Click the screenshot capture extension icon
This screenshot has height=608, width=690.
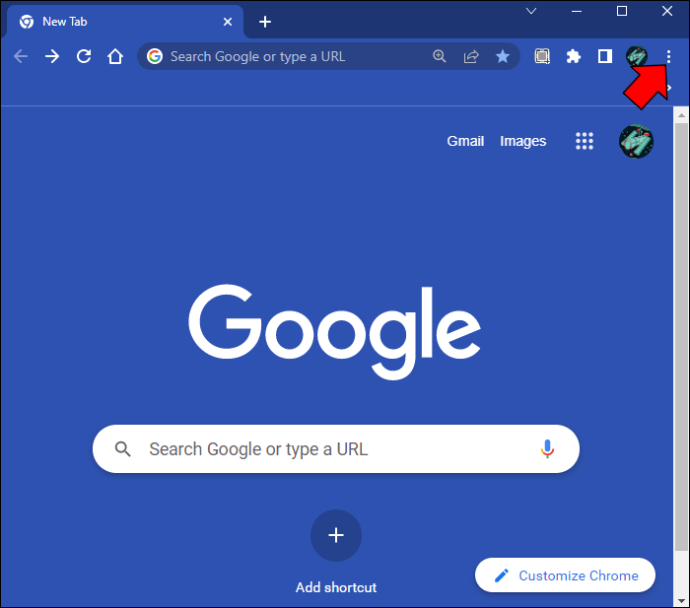[542, 56]
